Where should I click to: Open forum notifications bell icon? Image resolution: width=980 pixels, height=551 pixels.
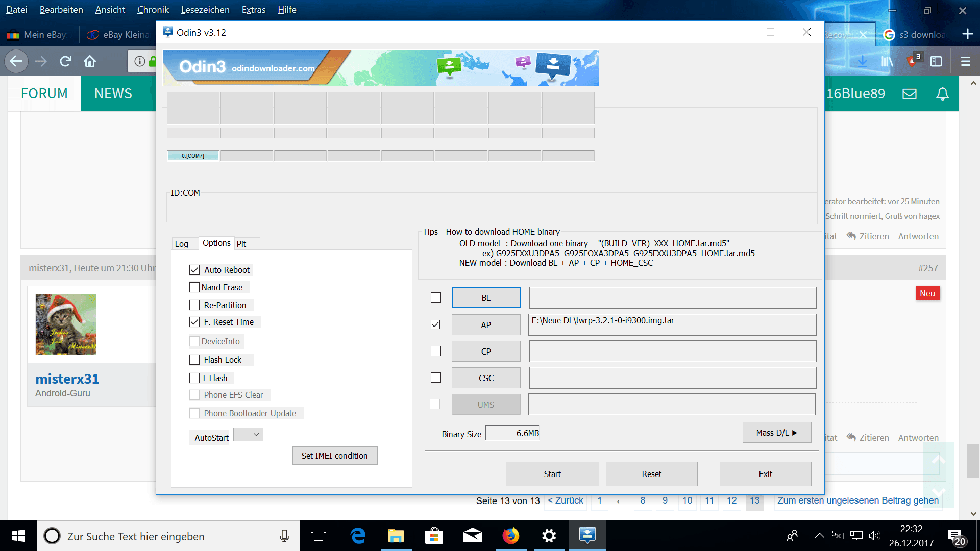[x=942, y=94]
